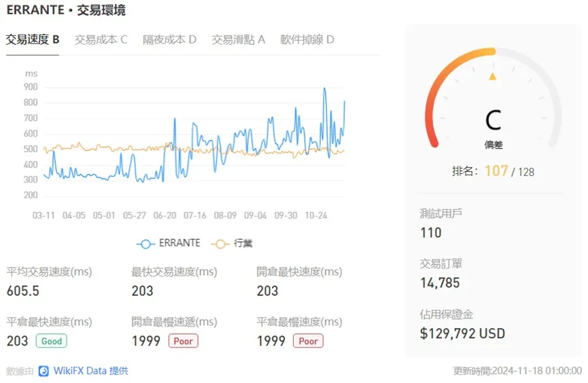Click the gauge needle triangle marker
Image resolution: width=588 pixels, height=383 pixels.
(x=493, y=77)
